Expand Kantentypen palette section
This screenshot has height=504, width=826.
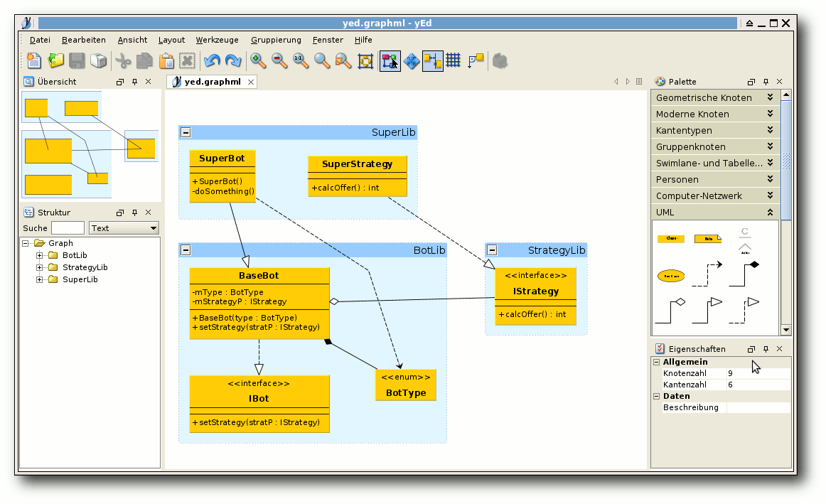pos(715,131)
